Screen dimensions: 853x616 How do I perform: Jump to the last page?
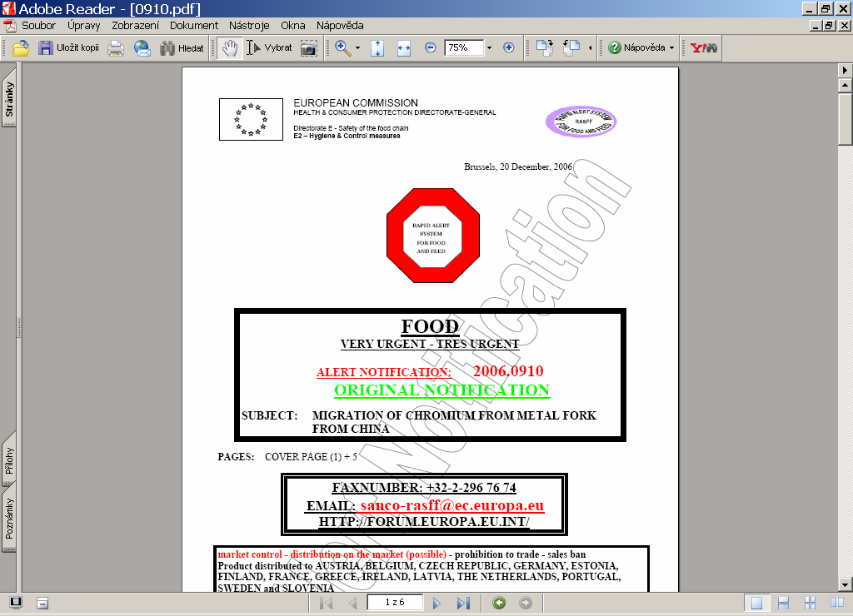click(x=463, y=603)
